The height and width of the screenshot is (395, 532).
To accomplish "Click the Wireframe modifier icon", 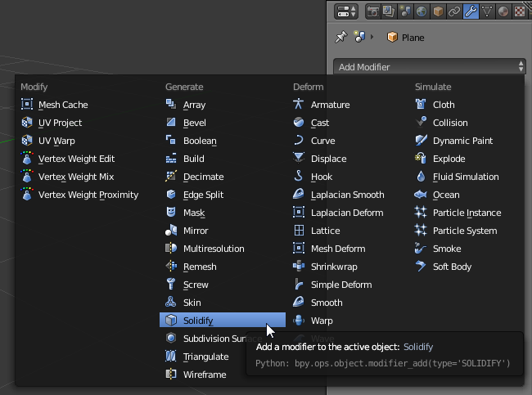I will (171, 374).
